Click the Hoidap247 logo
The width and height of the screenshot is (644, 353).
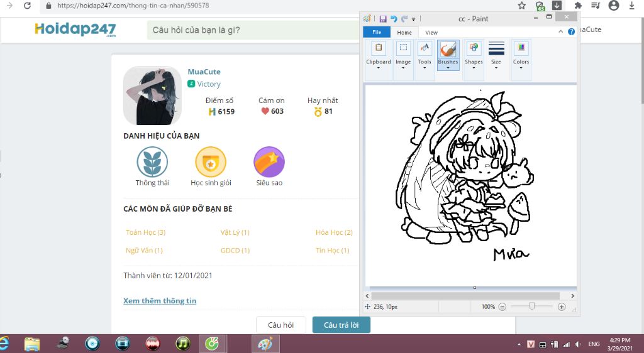pyautogui.click(x=75, y=29)
